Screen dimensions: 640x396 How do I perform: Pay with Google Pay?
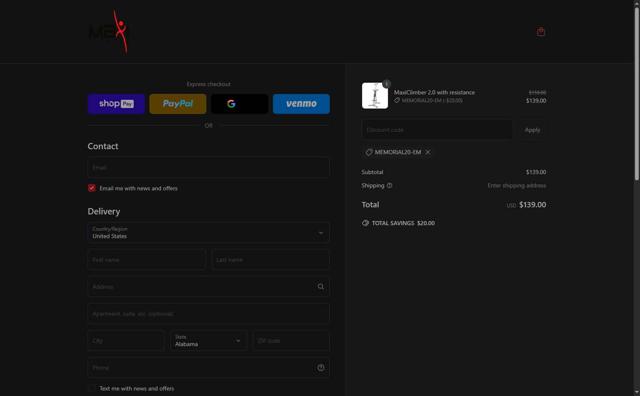[x=240, y=104]
